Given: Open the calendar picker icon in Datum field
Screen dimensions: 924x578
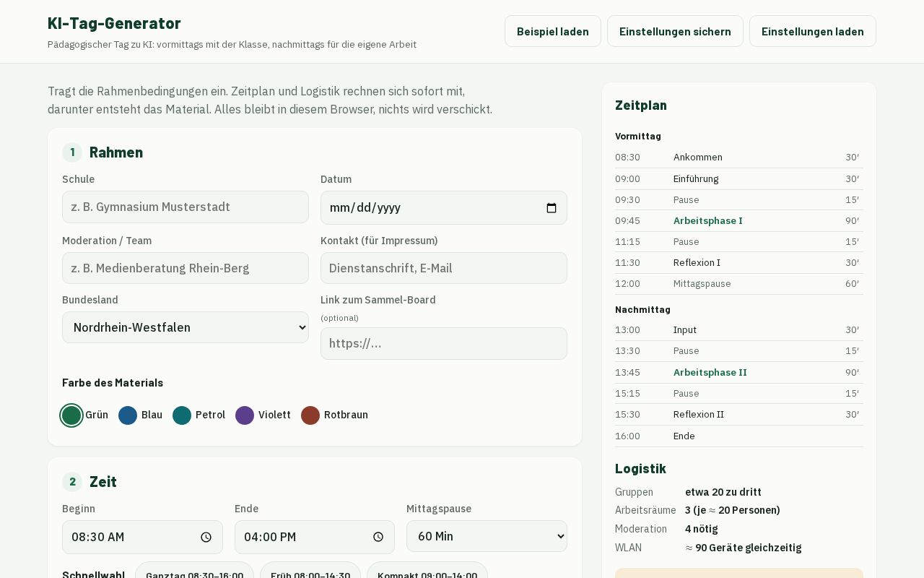Looking at the screenshot, I should coord(552,208).
